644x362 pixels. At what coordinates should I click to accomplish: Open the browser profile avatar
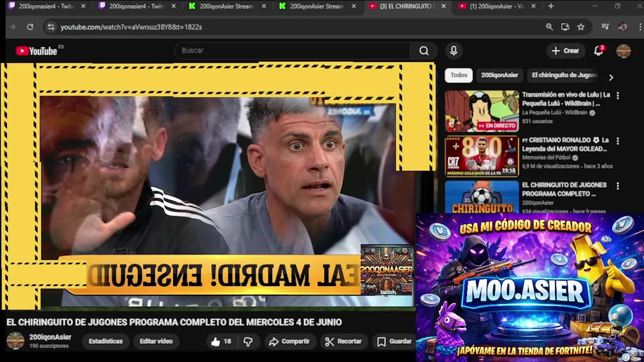point(623,27)
